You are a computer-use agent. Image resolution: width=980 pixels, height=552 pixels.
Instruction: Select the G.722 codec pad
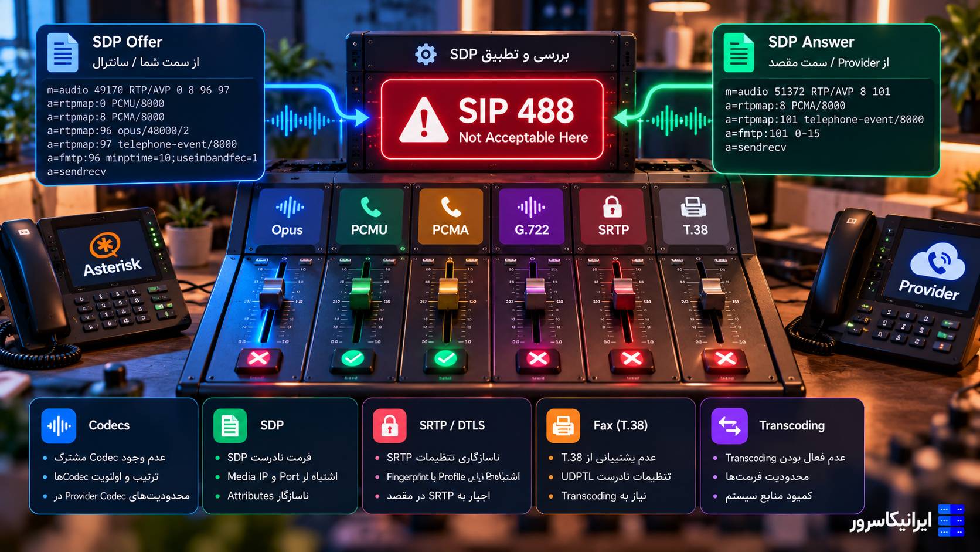(532, 216)
